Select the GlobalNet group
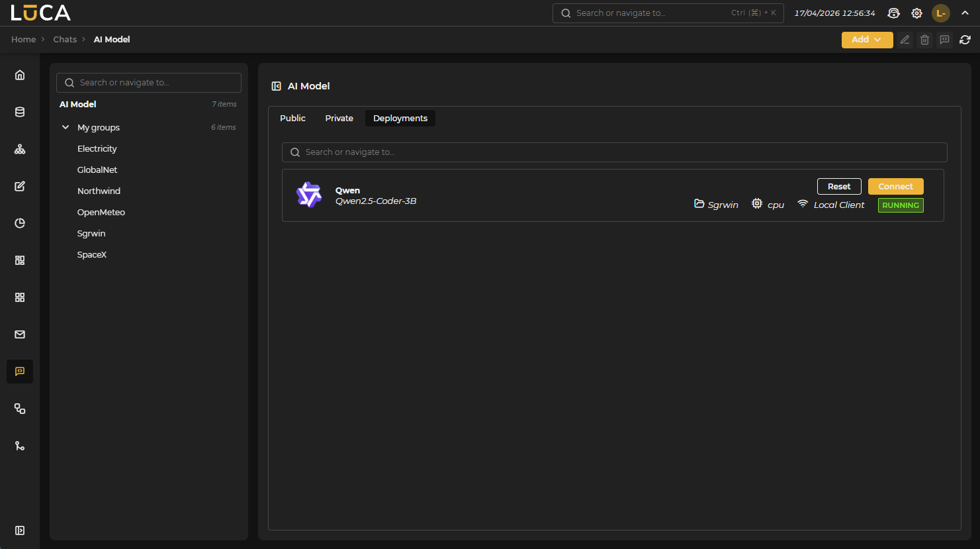This screenshot has height=549, width=980. click(x=97, y=170)
